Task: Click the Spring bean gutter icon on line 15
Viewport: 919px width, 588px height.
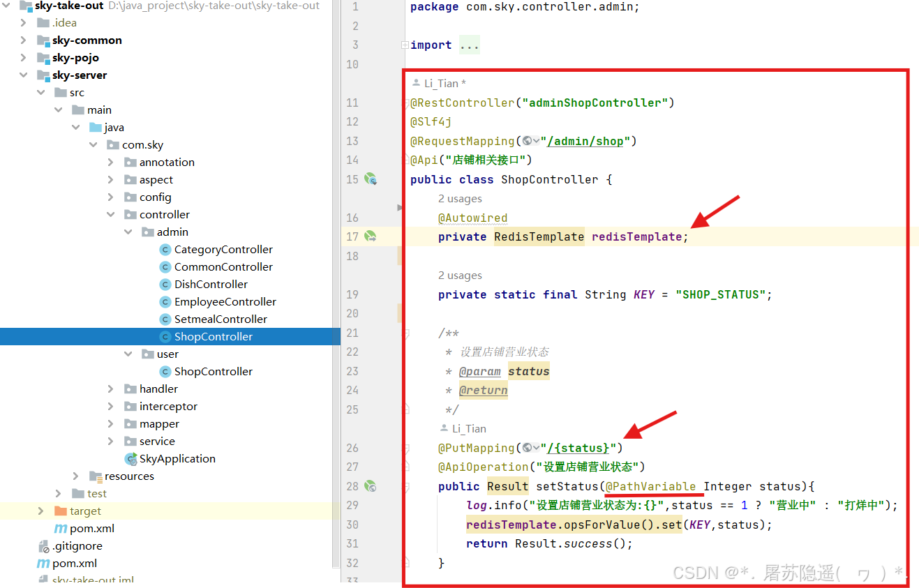Action: pos(371,179)
